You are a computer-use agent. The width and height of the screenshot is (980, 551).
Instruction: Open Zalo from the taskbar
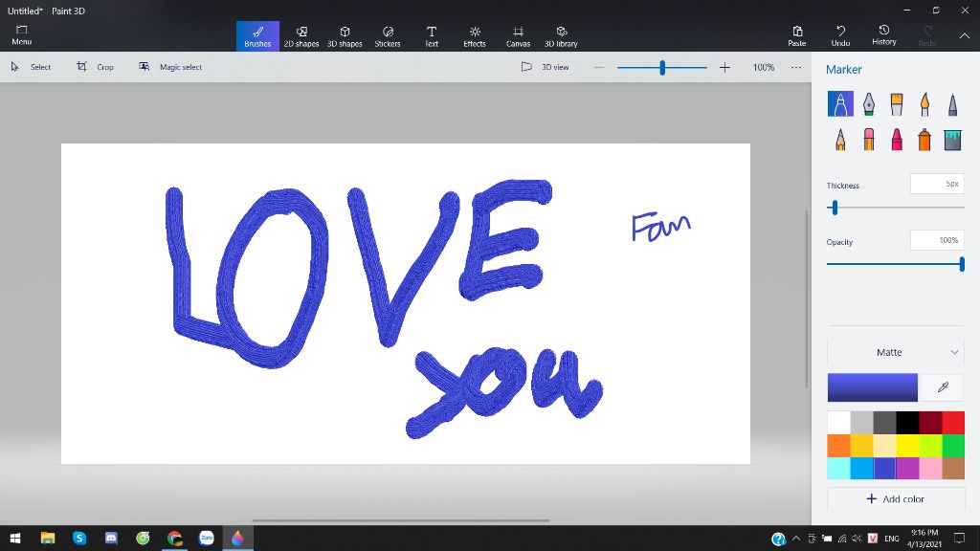pos(207,538)
